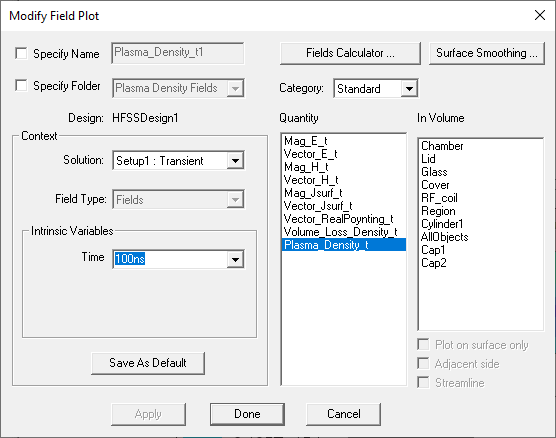Open the Time dropdown arrow
Viewport: 556px width, 438px height.
tap(235, 259)
